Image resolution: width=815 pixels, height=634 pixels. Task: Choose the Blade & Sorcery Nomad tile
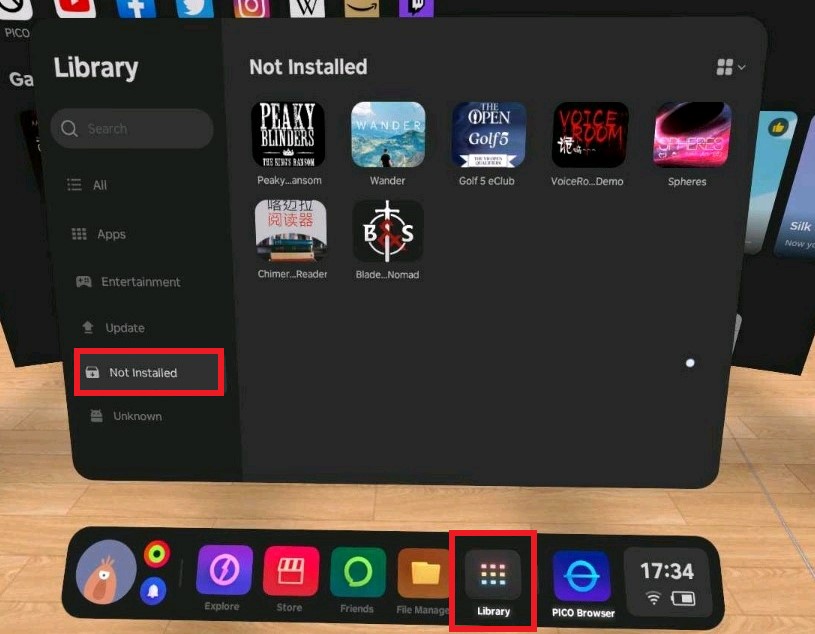(388, 232)
